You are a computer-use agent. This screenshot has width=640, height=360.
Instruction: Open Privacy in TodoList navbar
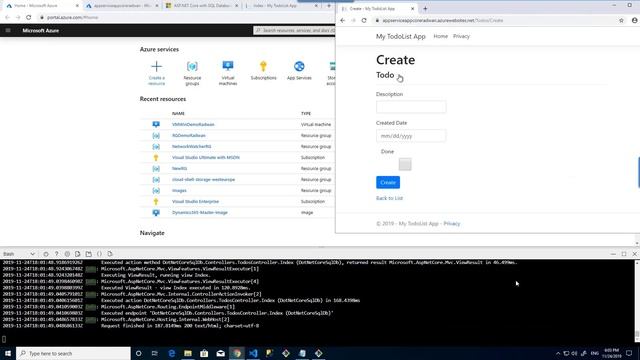pyautogui.click(x=461, y=36)
